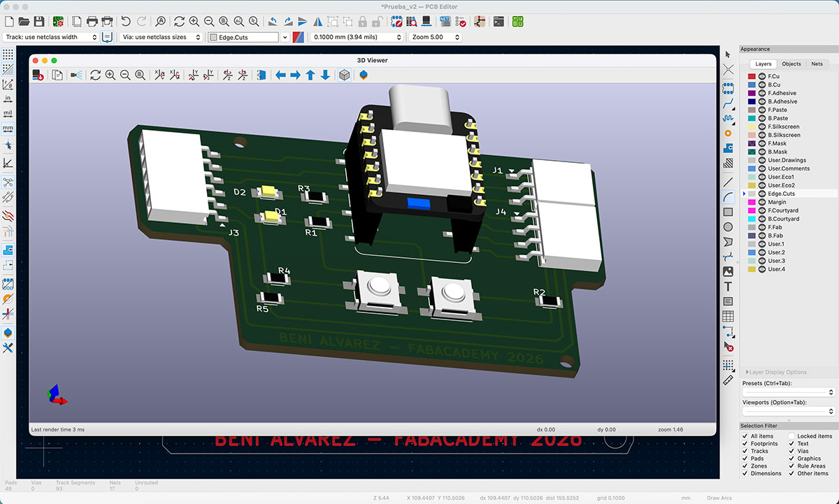Select the B.Fab layer row
This screenshot has width=839, height=504.
(789, 236)
